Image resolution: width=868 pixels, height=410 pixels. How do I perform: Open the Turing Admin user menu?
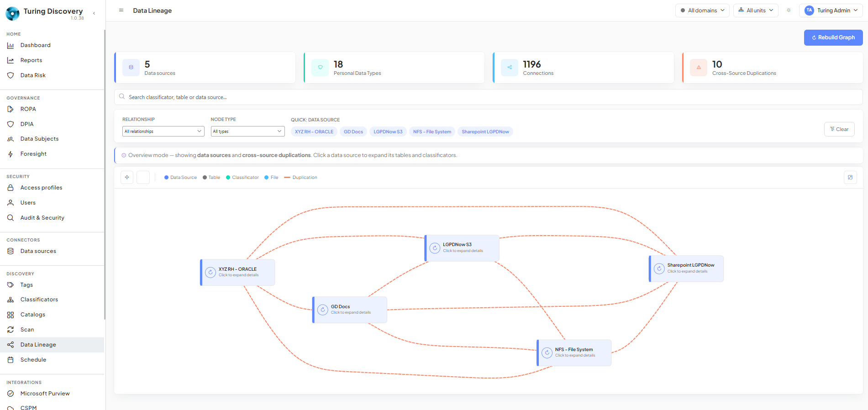[831, 11]
